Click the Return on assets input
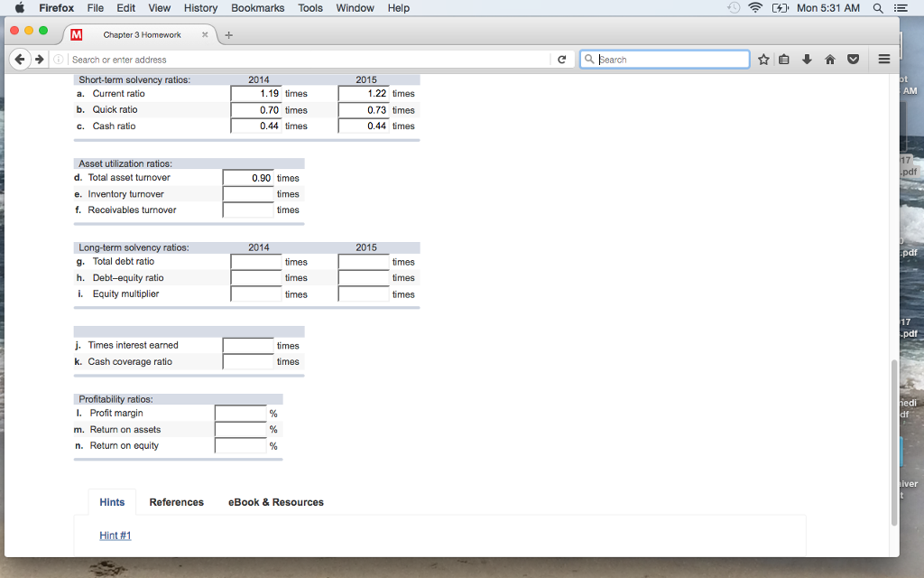Image resolution: width=924 pixels, height=578 pixels. (240, 429)
